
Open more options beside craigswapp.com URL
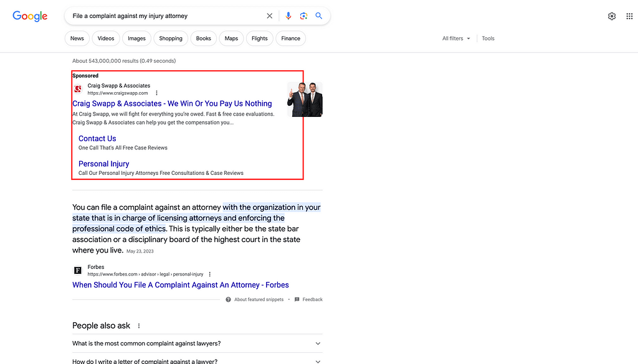click(x=156, y=93)
